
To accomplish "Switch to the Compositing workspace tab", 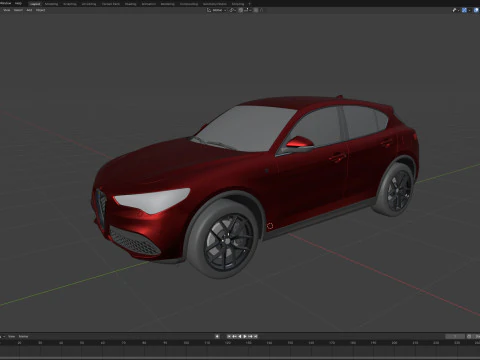I will coord(189,4).
